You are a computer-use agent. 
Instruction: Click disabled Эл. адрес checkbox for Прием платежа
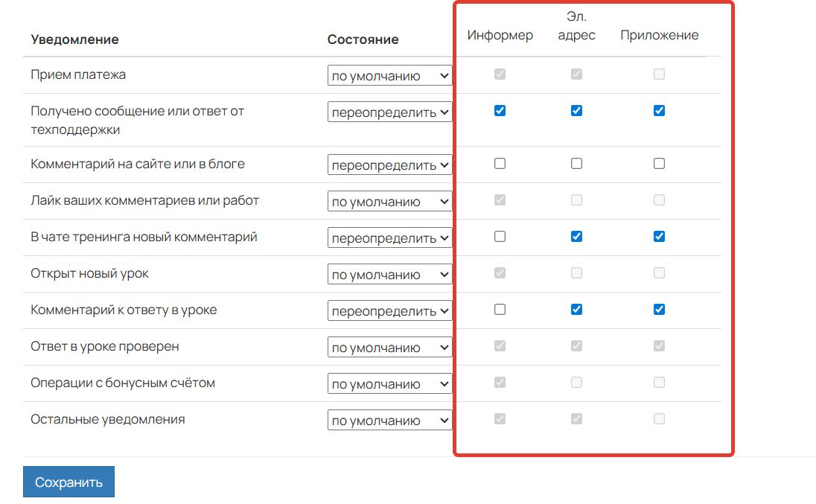(576, 74)
